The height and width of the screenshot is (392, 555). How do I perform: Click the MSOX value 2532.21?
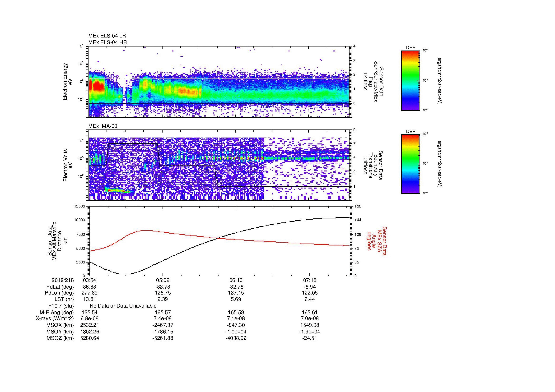(89, 325)
